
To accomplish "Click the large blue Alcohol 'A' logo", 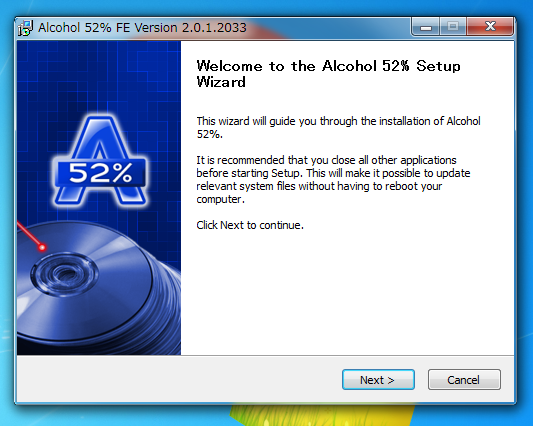I will [100, 160].
